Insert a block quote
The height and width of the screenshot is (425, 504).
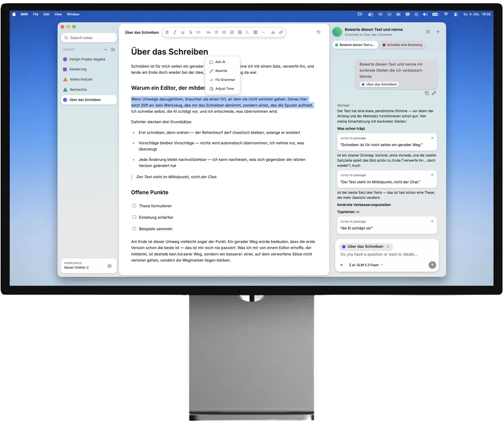(x=240, y=32)
